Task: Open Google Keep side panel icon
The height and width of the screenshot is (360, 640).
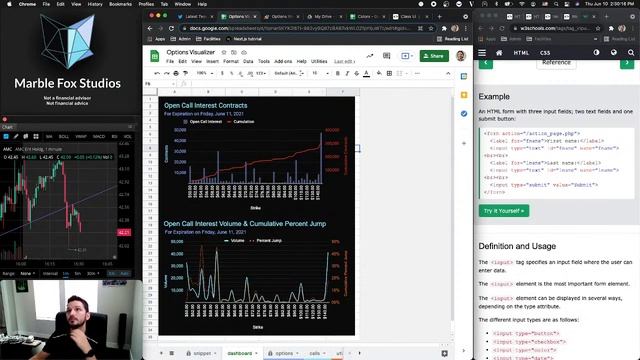Action: click(x=464, y=95)
